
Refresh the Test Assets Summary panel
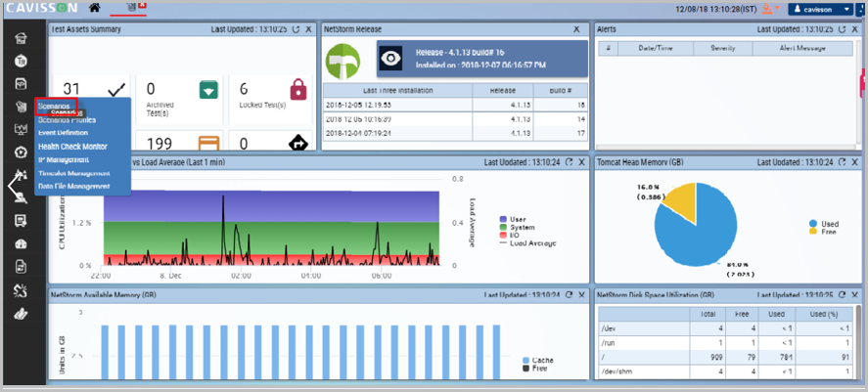(296, 29)
